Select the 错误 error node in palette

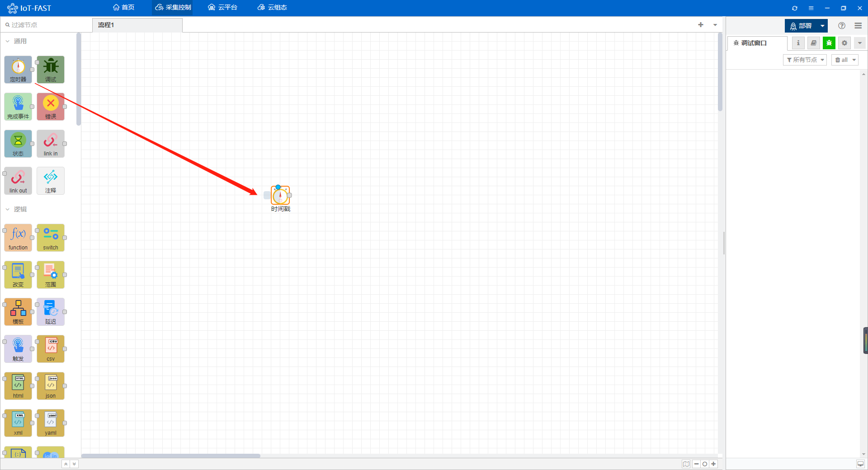coord(51,107)
